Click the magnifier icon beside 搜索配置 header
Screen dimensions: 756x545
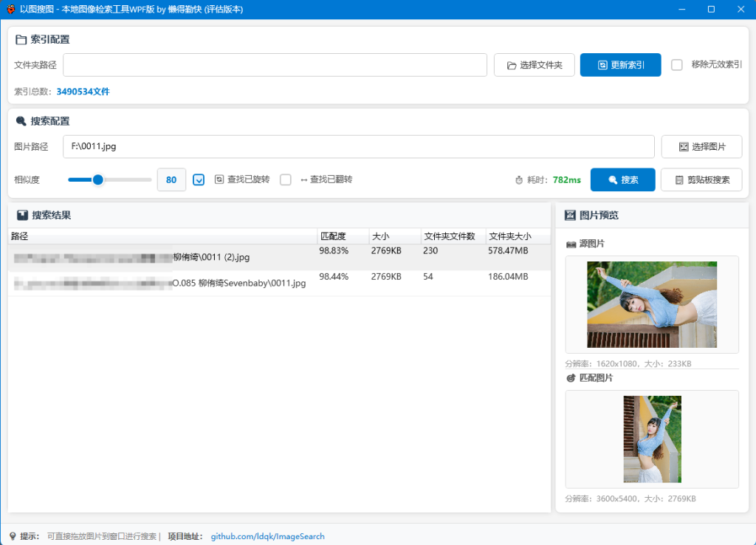coord(20,121)
